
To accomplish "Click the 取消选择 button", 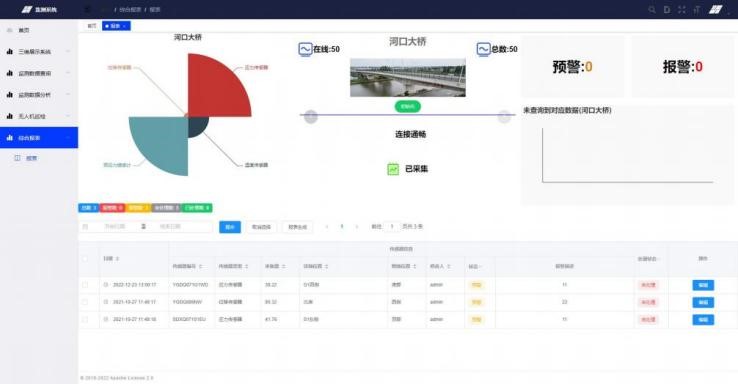I will (261, 227).
